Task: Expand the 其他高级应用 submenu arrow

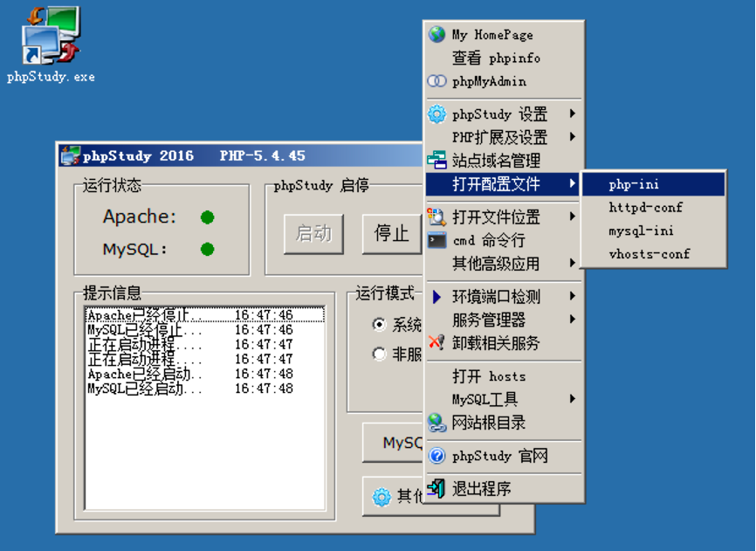Action: pyautogui.click(x=573, y=263)
